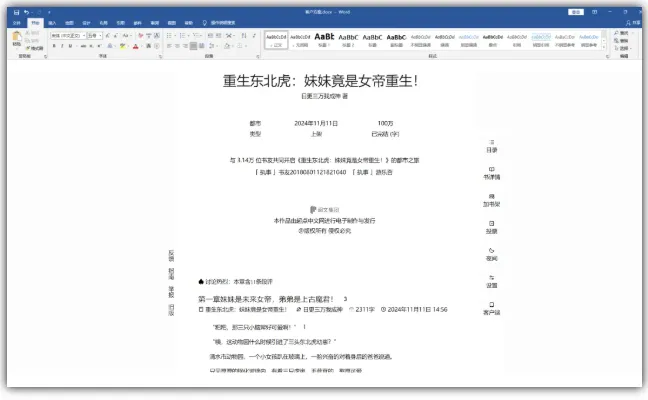Image resolution: width=648 pixels, height=400 pixels.
Task: Apply the Subtitle (副标题) style
Action: 396,40
